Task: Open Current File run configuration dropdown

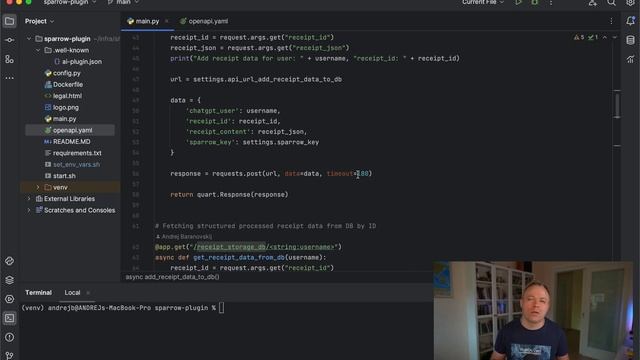Action: tap(483, 2)
